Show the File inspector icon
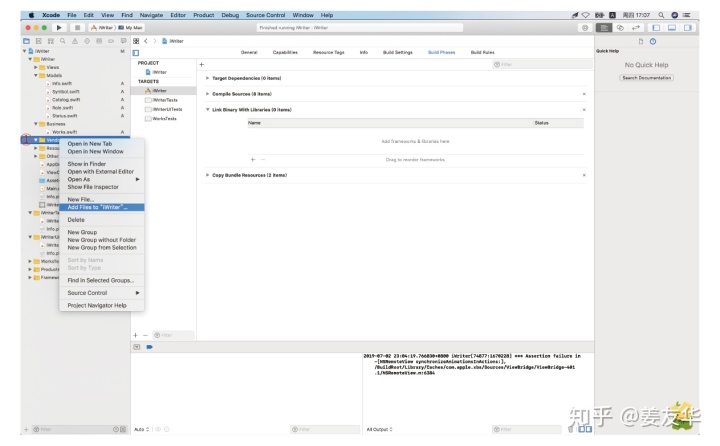 [641, 41]
